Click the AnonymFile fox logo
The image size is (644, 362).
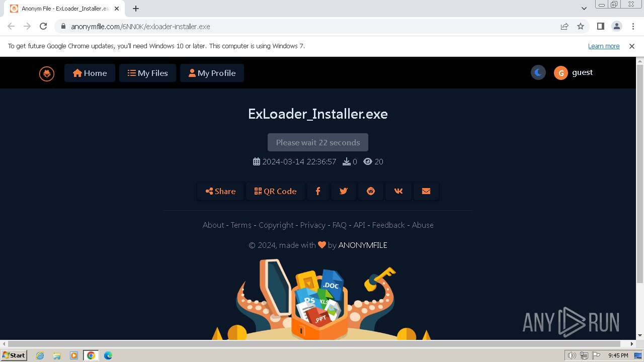click(x=47, y=73)
